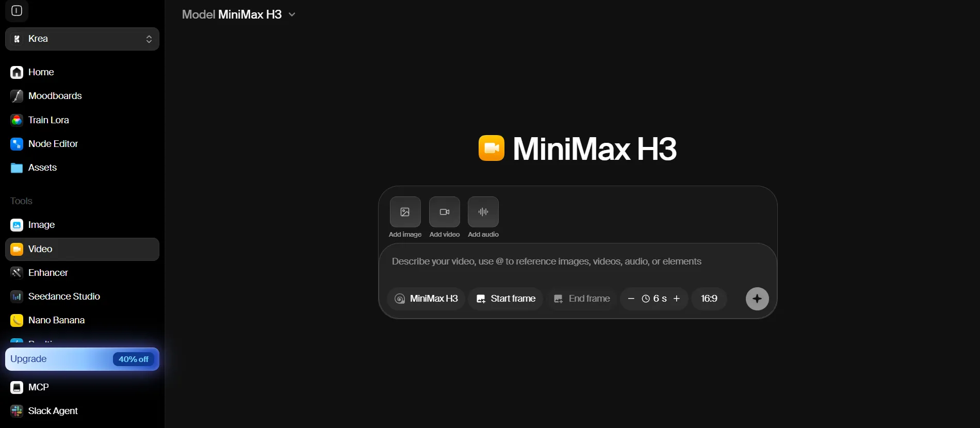Image resolution: width=980 pixels, height=428 pixels.
Task: Click the Add image icon button
Action: pos(405,212)
